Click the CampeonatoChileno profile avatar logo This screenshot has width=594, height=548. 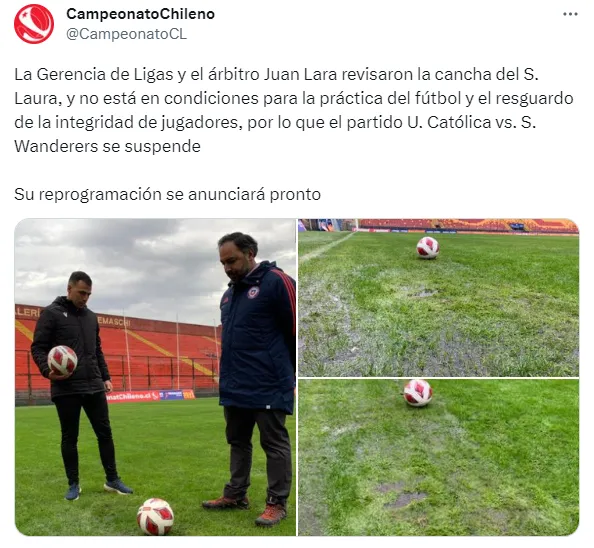pos(34,24)
